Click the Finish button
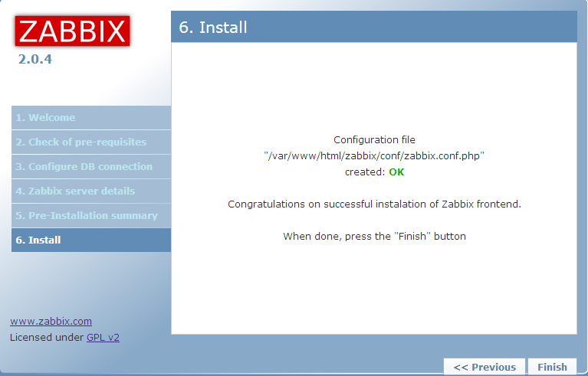This screenshot has width=588, height=376. [552, 367]
